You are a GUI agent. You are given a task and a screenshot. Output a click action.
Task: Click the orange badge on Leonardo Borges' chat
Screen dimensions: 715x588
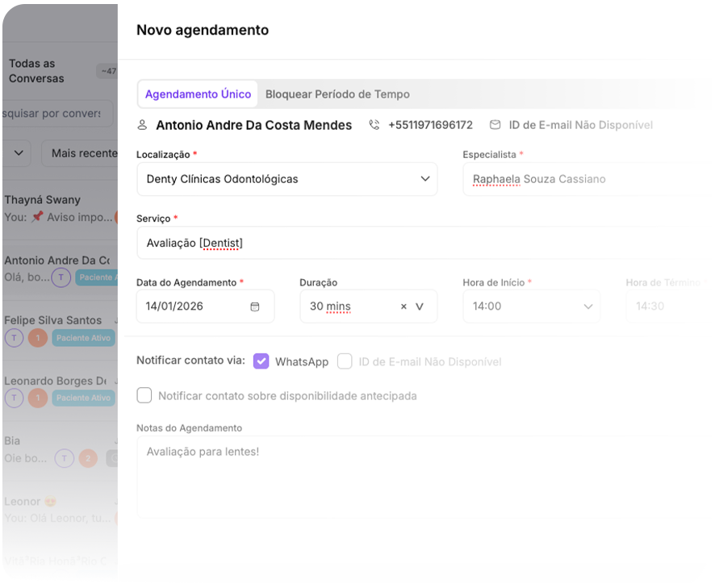37,398
